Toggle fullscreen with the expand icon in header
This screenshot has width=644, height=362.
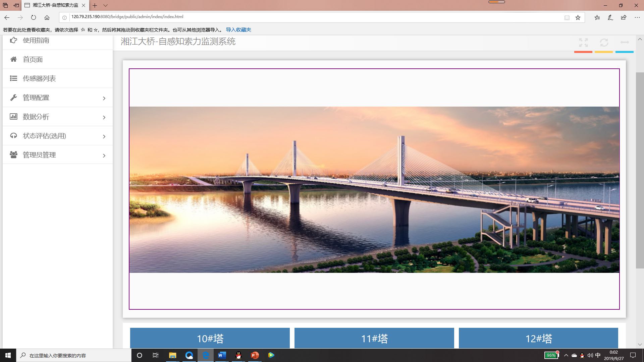(x=583, y=43)
